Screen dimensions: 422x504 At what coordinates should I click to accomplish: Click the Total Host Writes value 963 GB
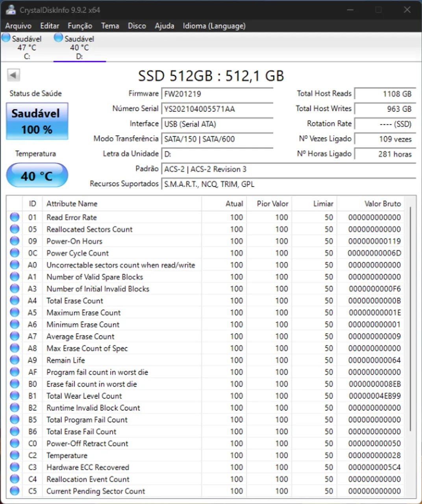(385, 109)
